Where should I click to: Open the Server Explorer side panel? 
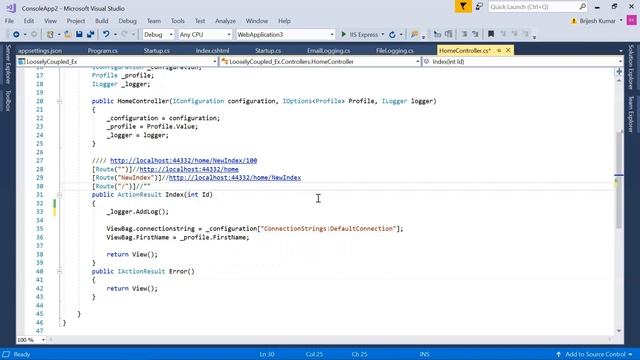[x=8, y=65]
